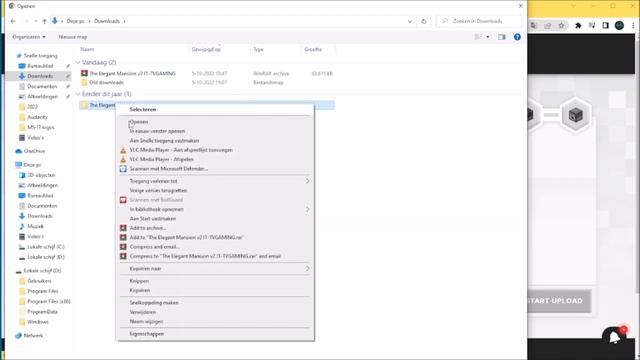The width and height of the screenshot is (640, 360).
Task: Sort by the Grootte column header
Action: 313,49
